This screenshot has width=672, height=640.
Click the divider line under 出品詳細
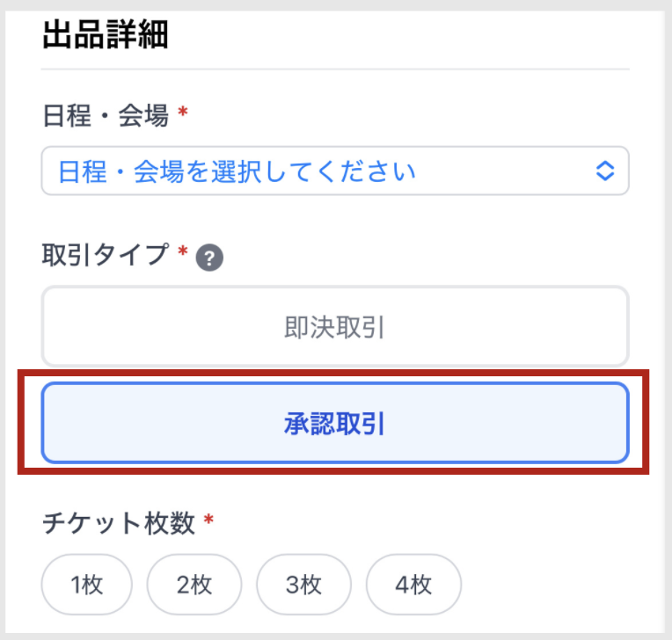(x=335, y=69)
